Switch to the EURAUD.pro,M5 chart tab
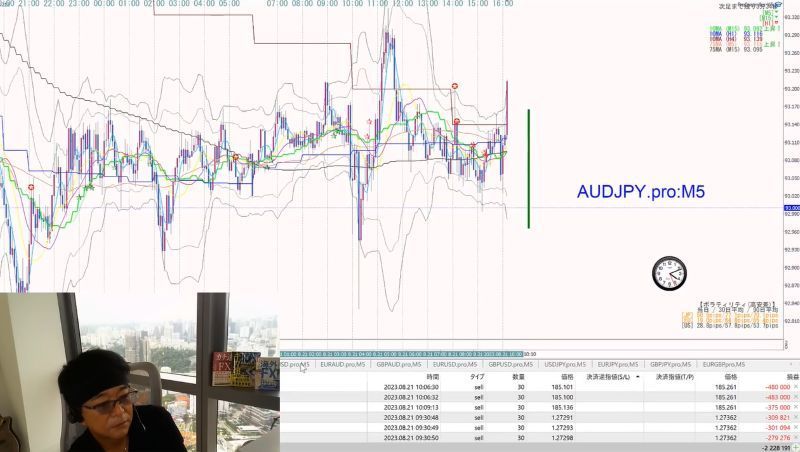This screenshot has height=452, width=800. 342,364
